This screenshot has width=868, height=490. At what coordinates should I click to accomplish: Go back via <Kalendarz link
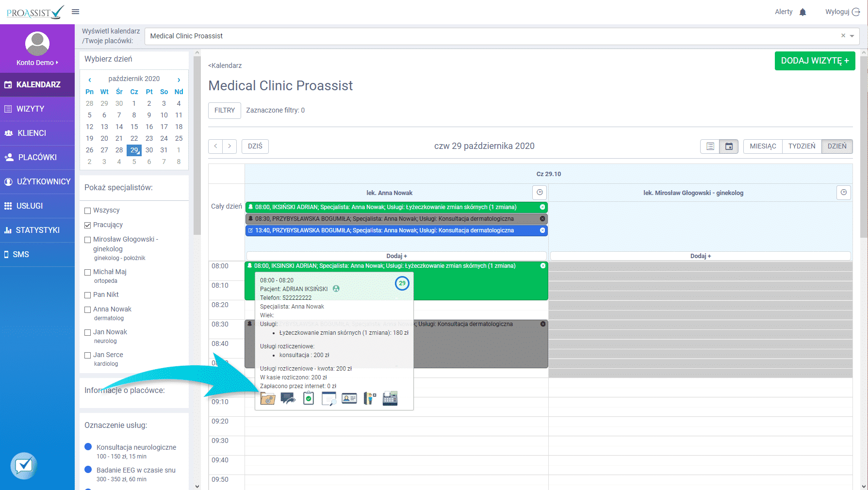pos(225,65)
